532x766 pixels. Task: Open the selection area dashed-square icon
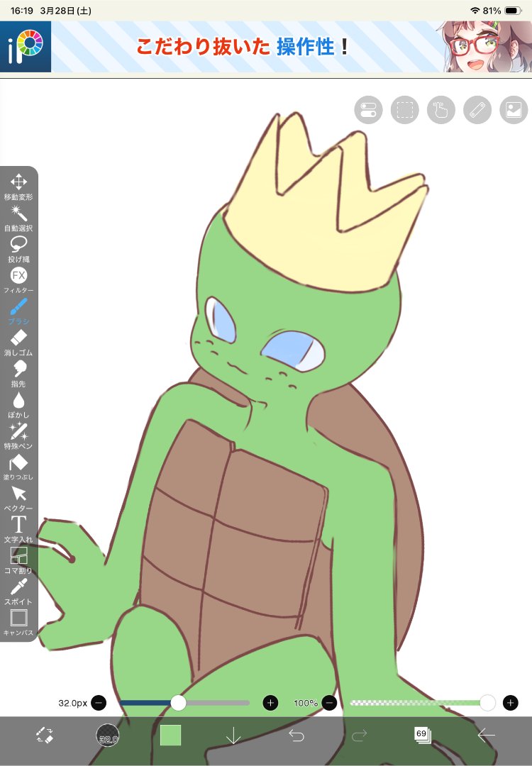(x=404, y=110)
